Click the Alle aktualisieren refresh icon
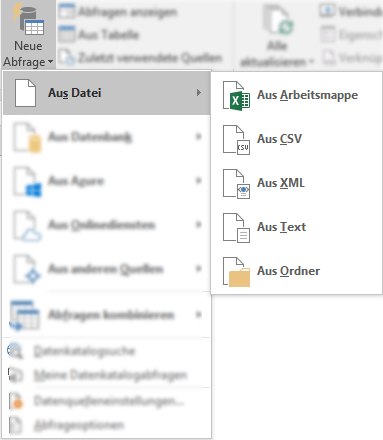This screenshot has width=383, height=440. point(278,19)
